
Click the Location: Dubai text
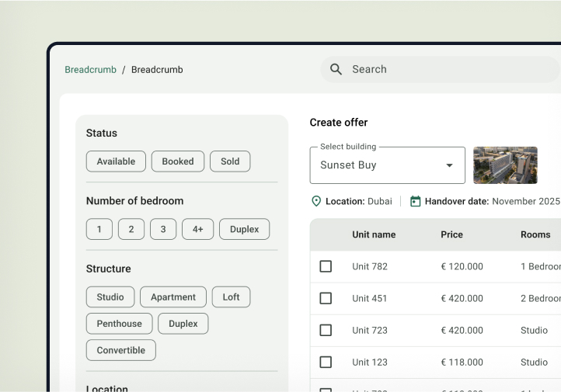[x=359, y=202]
